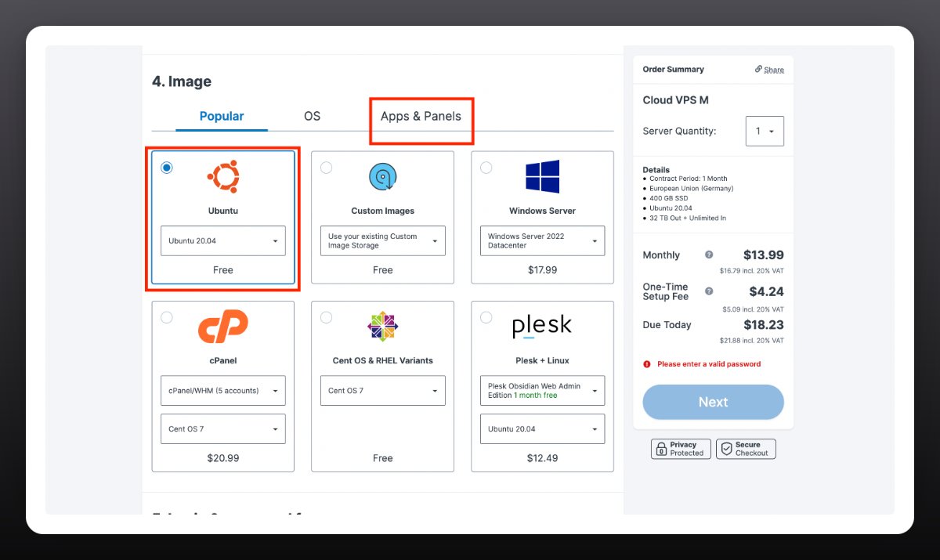Click the Monthly help question icon
The height and width of the screenshot is (560, 940).
(x=709, y=255)
